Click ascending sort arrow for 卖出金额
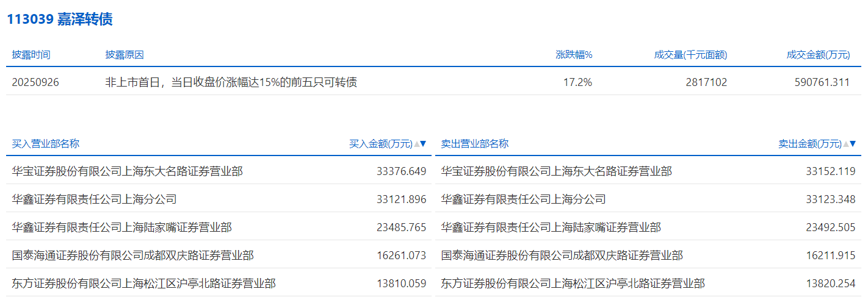 (x=846, y=145)
